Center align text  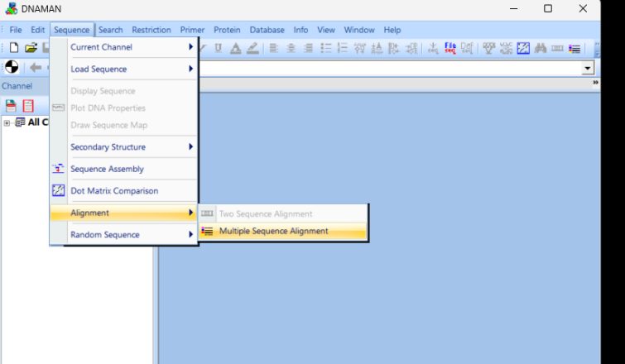click(291, 48)
